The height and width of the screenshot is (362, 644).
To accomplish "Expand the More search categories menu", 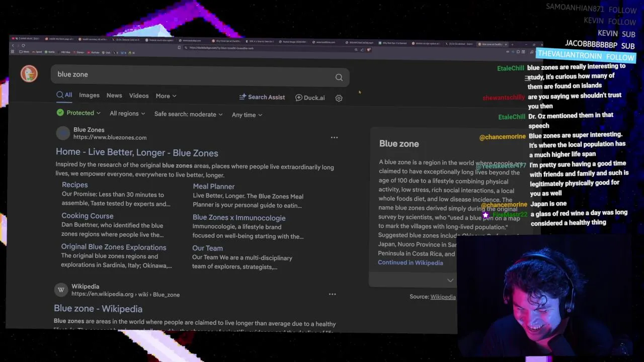I will pos(166,96).
